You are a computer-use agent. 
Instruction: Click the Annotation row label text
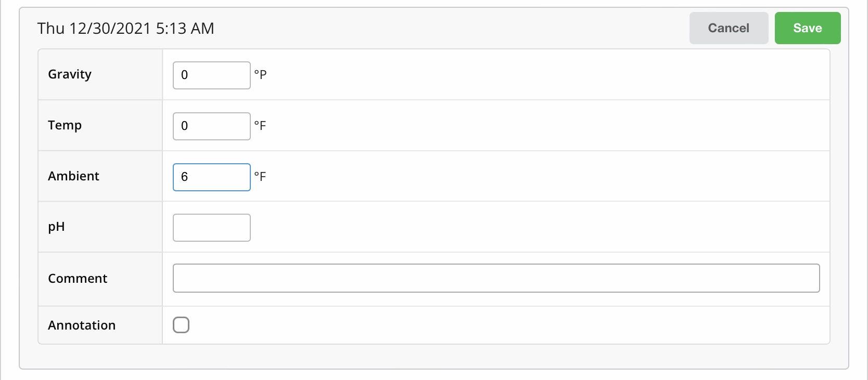(x=82, y=325)
